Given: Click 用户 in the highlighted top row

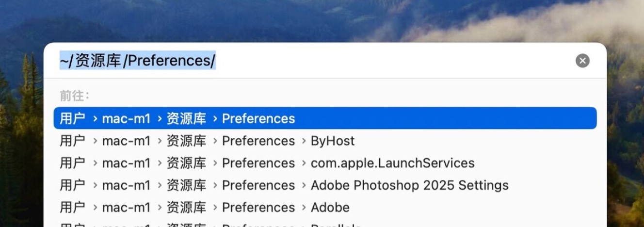Looking at the screenshot, I should click(x=72, y=118).
